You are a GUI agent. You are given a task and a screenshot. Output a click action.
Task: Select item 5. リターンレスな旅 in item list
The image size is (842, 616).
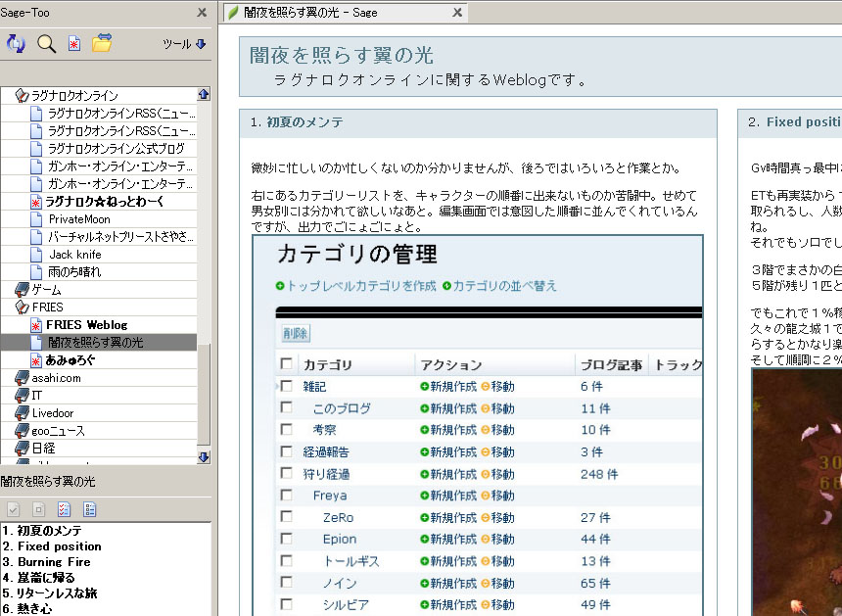pos(50,592)
